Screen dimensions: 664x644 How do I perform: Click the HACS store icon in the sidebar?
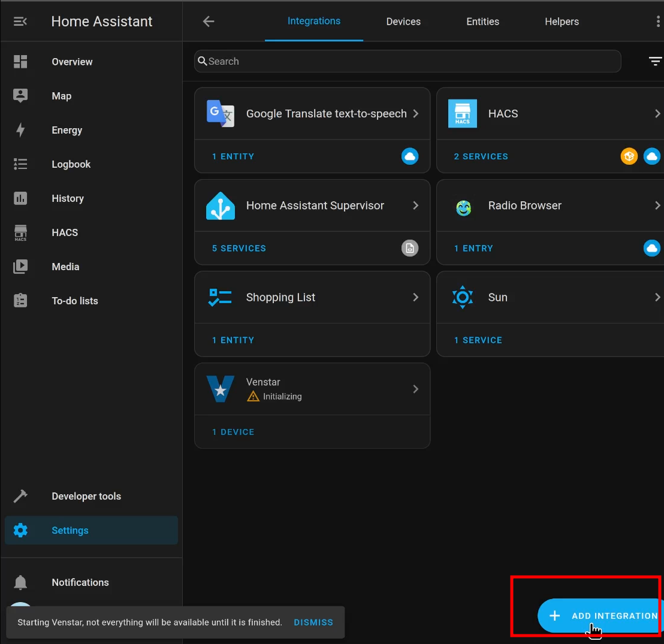(x=20, y=232)
